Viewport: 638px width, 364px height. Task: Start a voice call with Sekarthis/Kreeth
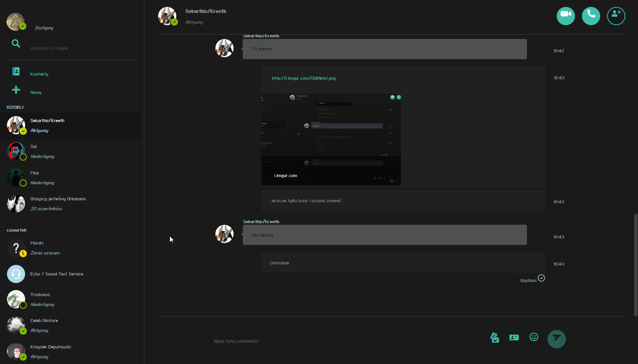tap(591, 16)
